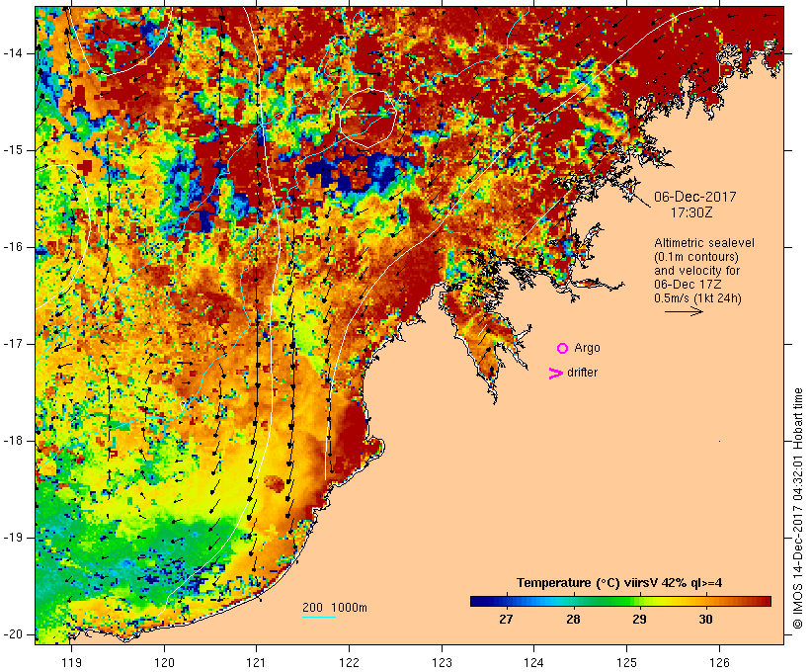Click the 'Argo' legend label

[x=587, y=348]
